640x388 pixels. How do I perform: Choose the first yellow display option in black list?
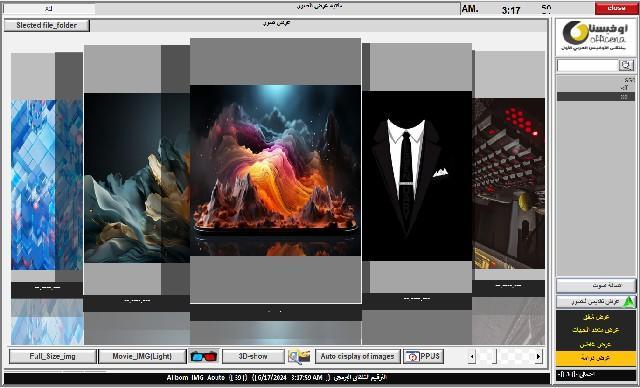tap(596, 317)
